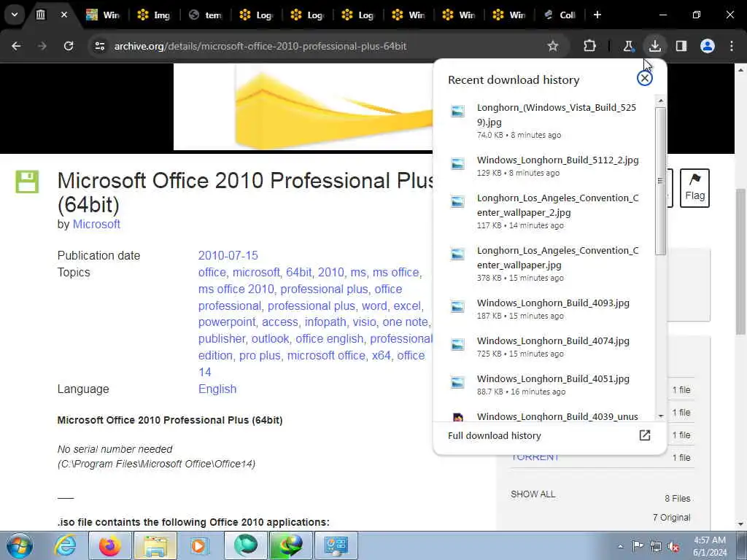The height and width of the screenshot is (560, 747).
Task: Open Chrome Labs flask icon
Action: 628,46
